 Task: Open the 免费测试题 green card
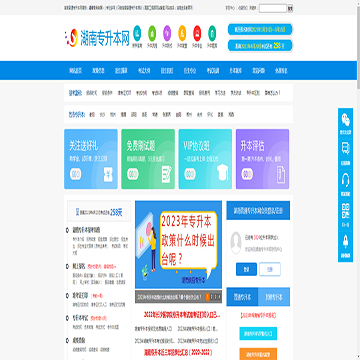[148, 159]
